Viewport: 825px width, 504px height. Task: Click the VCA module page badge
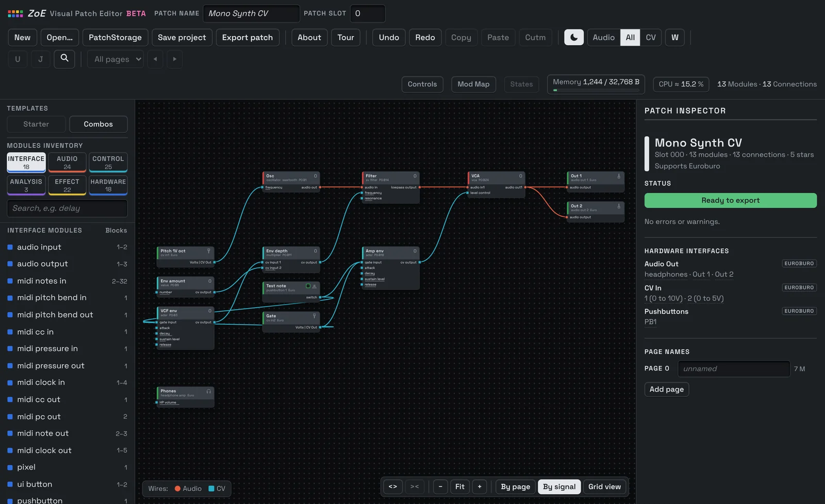click(x=520, y=176)
